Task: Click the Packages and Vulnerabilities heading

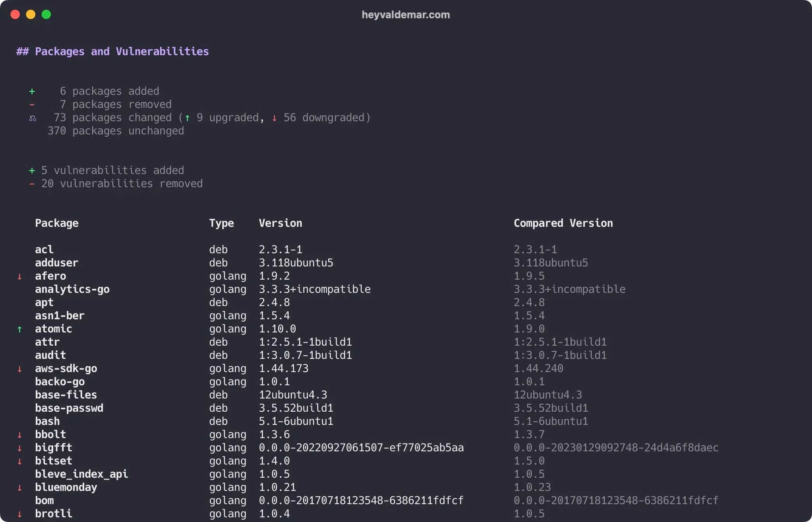Action: click(x=113, y=52)
